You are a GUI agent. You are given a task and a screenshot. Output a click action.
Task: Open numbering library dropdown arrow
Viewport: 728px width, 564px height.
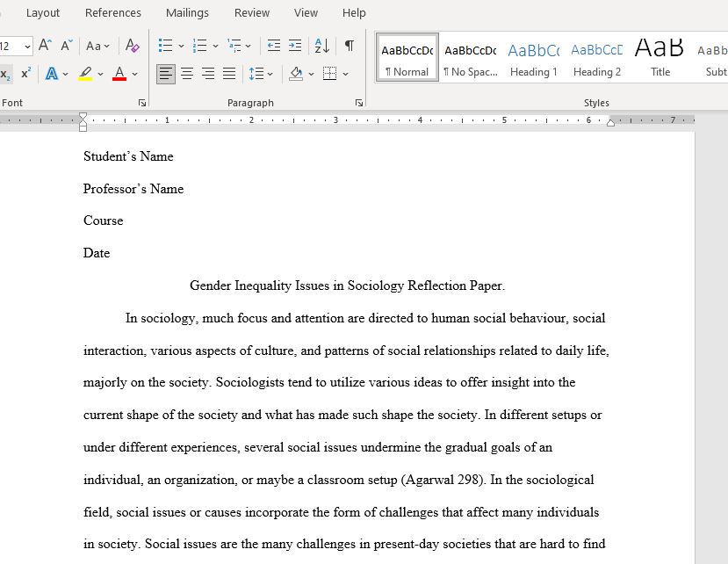215,46
